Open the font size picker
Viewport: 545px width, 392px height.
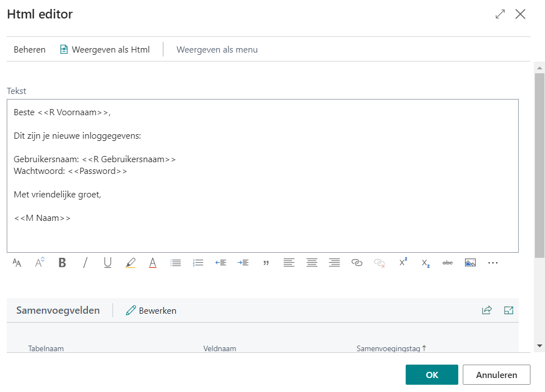coord(40,263)
